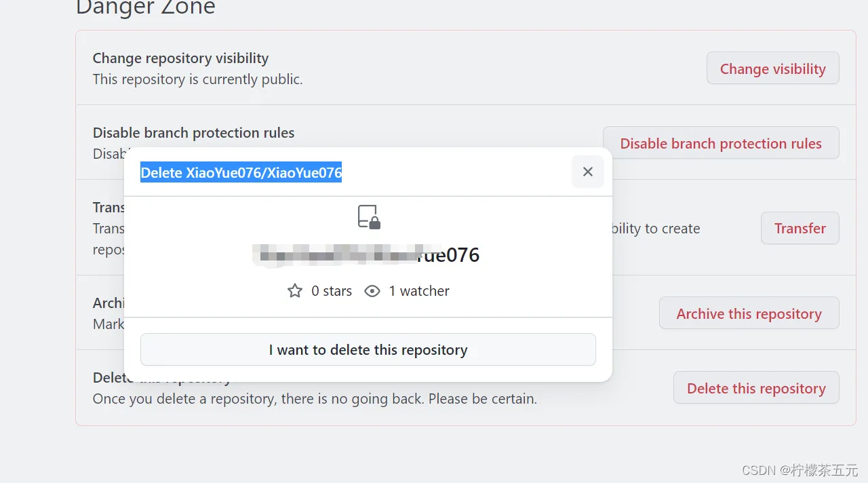Viewport: 868px width, 483px height.
Task: Click the red Delete this repository button
Action: tap(755, 388)
